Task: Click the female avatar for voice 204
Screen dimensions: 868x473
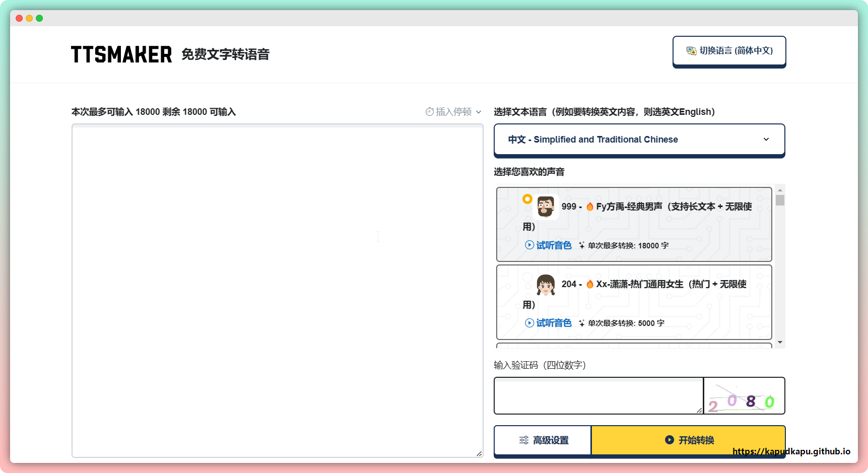Action: click(546, 285)
